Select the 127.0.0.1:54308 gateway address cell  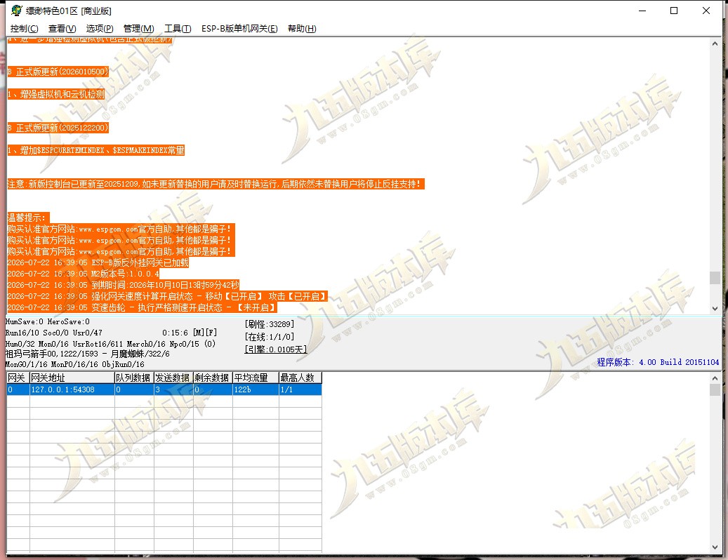coord(72,389)
